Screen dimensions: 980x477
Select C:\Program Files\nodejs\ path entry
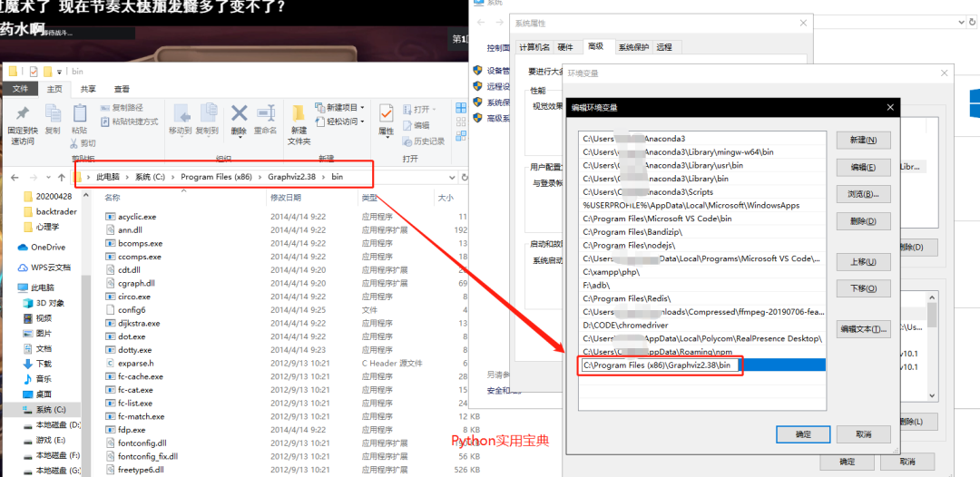(x=702, y=246)
